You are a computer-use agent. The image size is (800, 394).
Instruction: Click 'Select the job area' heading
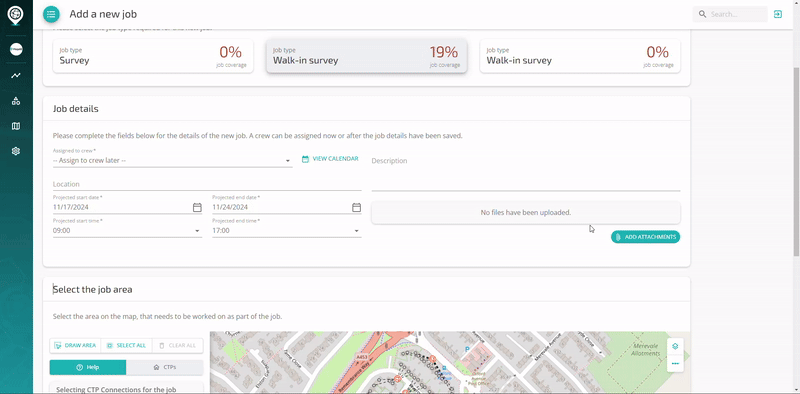pyautogui.click(x=92, y=289)
